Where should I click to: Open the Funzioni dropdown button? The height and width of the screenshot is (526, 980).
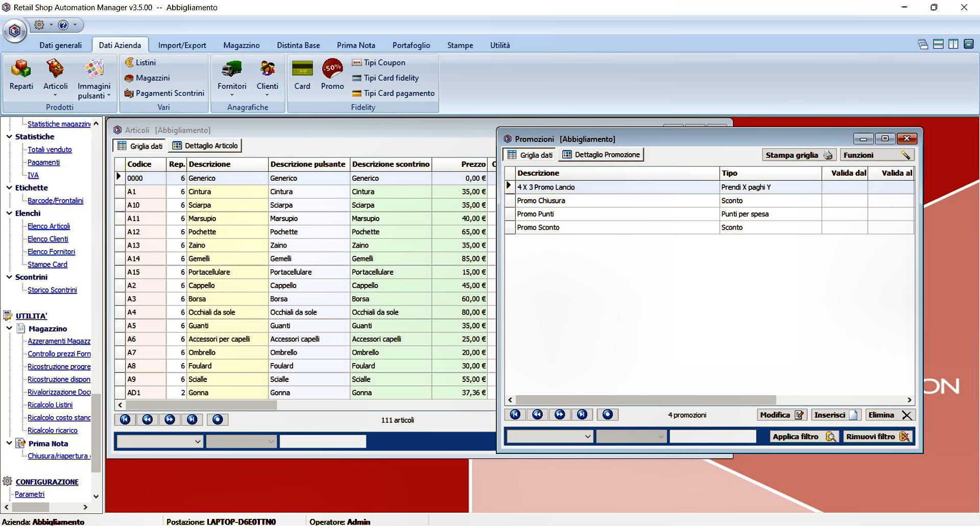(876, 155)
